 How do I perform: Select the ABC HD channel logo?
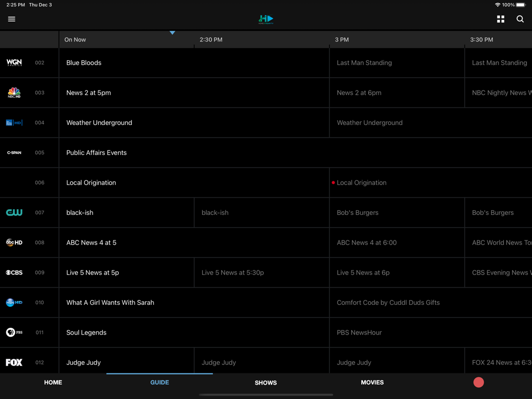point(14,242)
